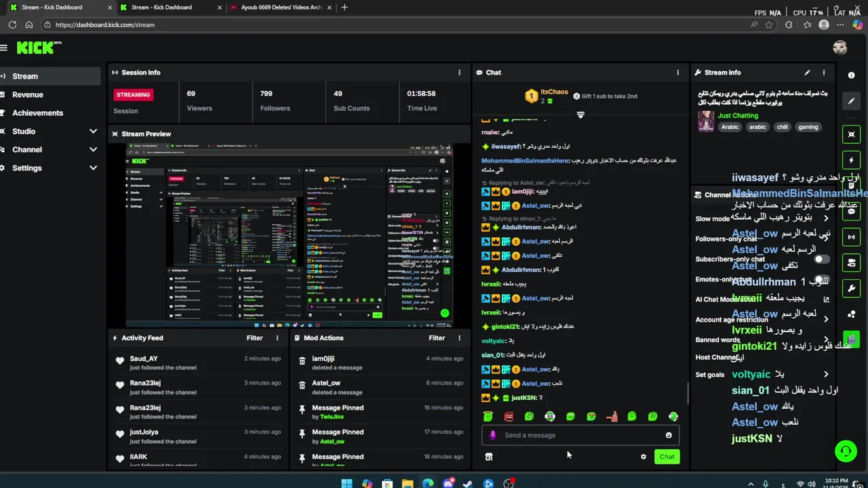Open Stream info three-dot options
The image size is (868, 488).
pos(824,73)
